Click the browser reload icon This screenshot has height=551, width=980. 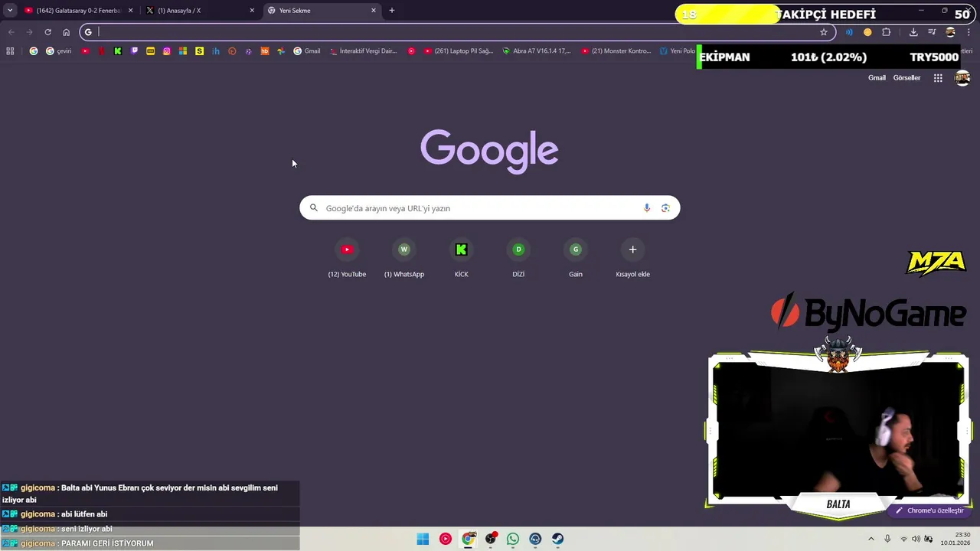tap(47, 32)
